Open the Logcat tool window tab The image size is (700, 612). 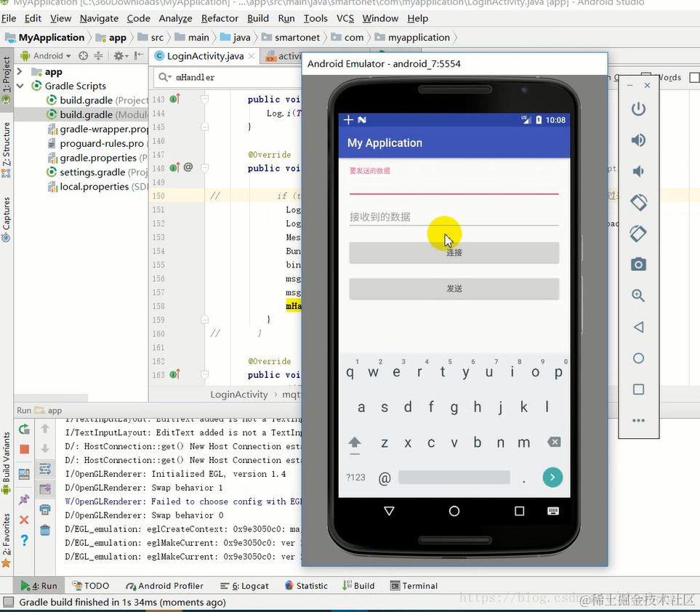(245, 586)
